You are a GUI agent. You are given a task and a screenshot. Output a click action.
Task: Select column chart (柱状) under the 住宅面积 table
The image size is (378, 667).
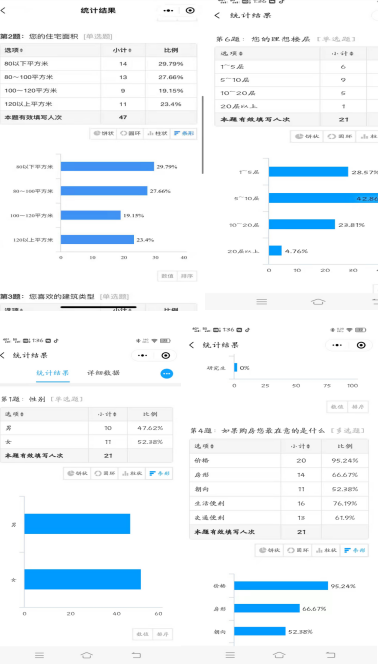[x=157, y=133]
